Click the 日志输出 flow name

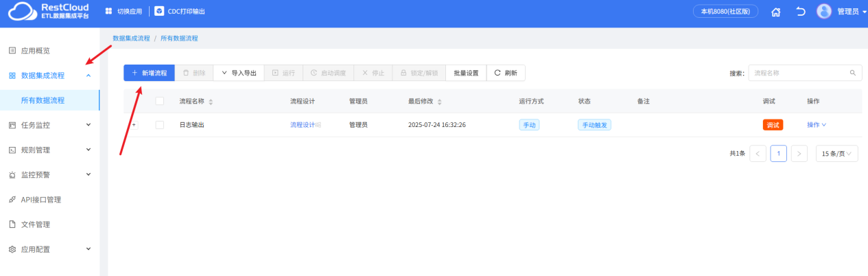(x=192, y=125)
